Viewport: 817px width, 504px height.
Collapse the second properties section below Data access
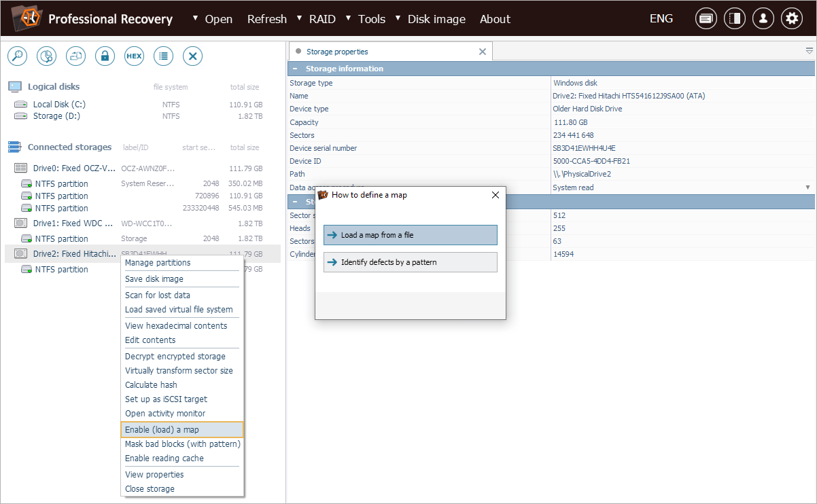tap(295, 202)
